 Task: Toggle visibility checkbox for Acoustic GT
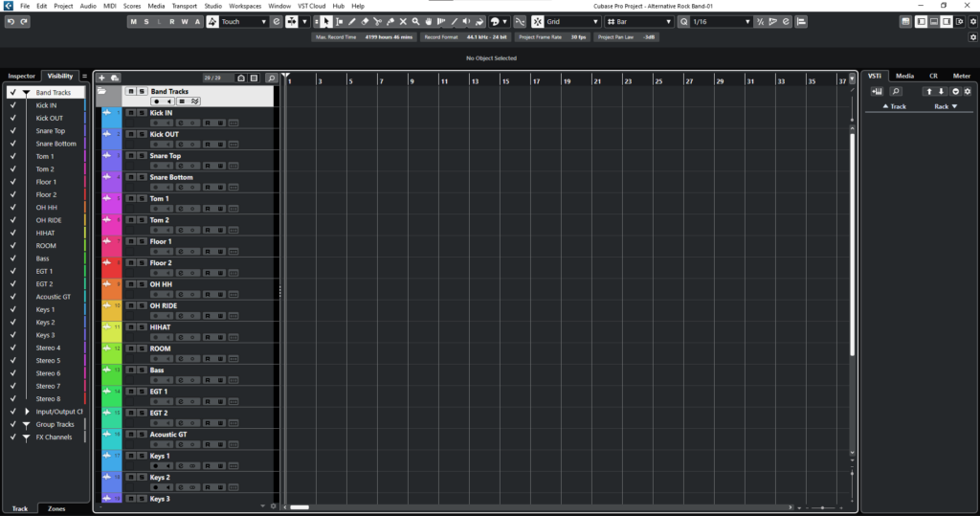pos(13,297)
